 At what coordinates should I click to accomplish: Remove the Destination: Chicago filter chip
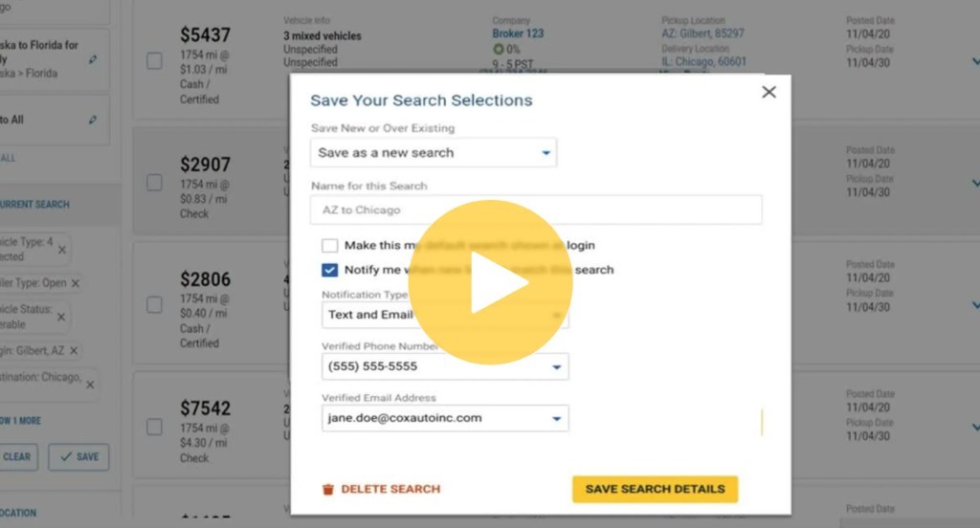[x=90, y=385]
